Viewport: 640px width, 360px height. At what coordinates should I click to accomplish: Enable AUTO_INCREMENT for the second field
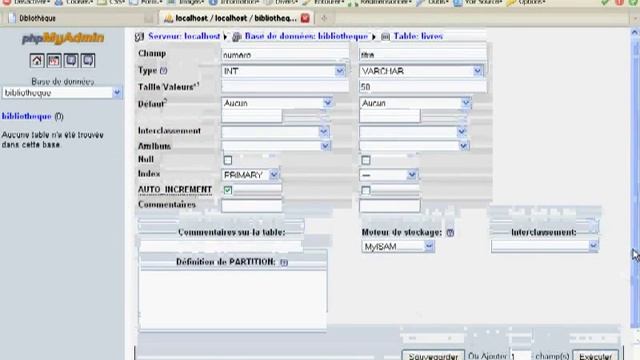coord(366,190)
